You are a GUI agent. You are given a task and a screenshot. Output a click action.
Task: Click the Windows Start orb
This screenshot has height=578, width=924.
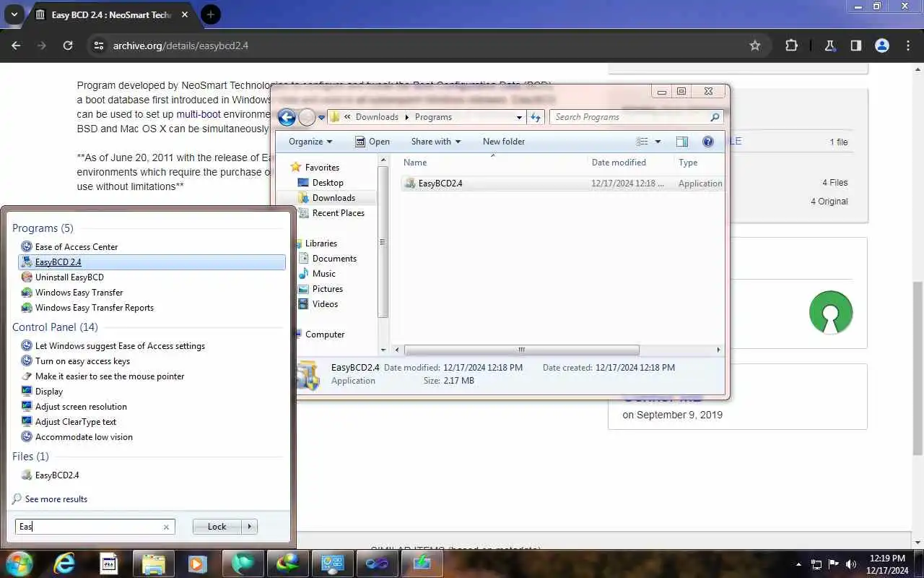tap(19, 563)
